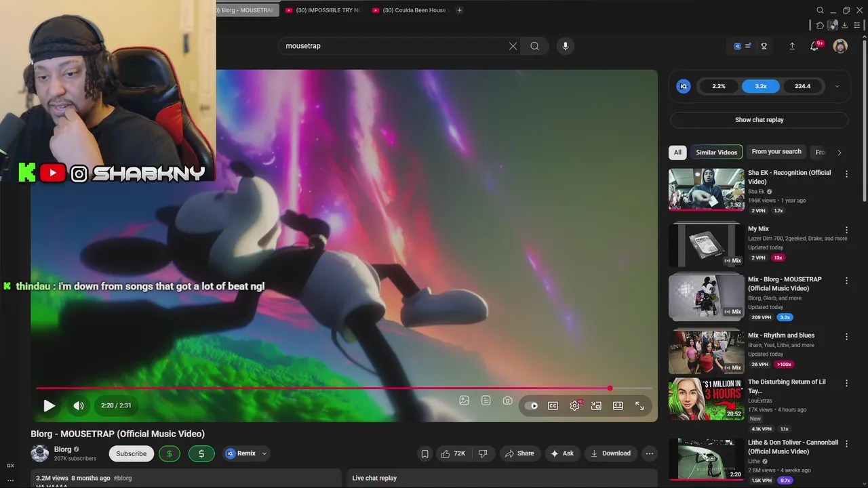
Task: Dislike the video
Action: click(x=483, y=453)
